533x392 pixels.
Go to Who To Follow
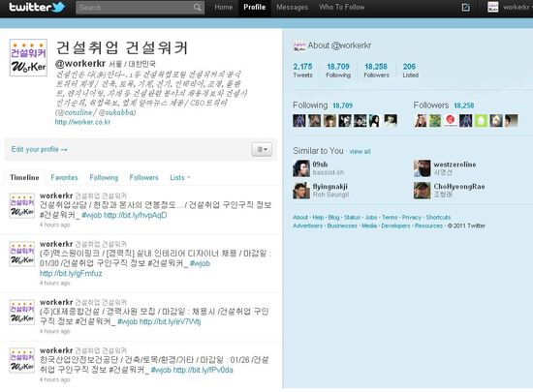point(342,7)
